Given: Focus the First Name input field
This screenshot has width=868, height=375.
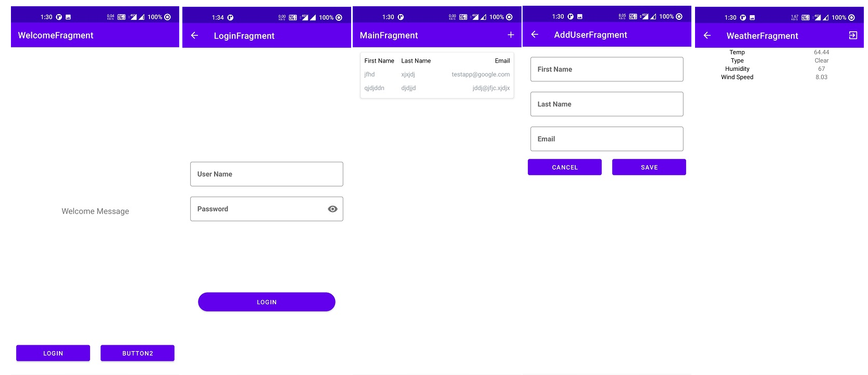Looking at the screenshot, I should (607, 69).
